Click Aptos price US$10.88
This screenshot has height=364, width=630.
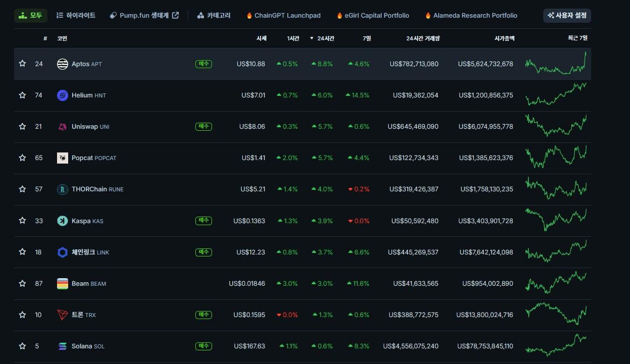click(x=251, y=64)
